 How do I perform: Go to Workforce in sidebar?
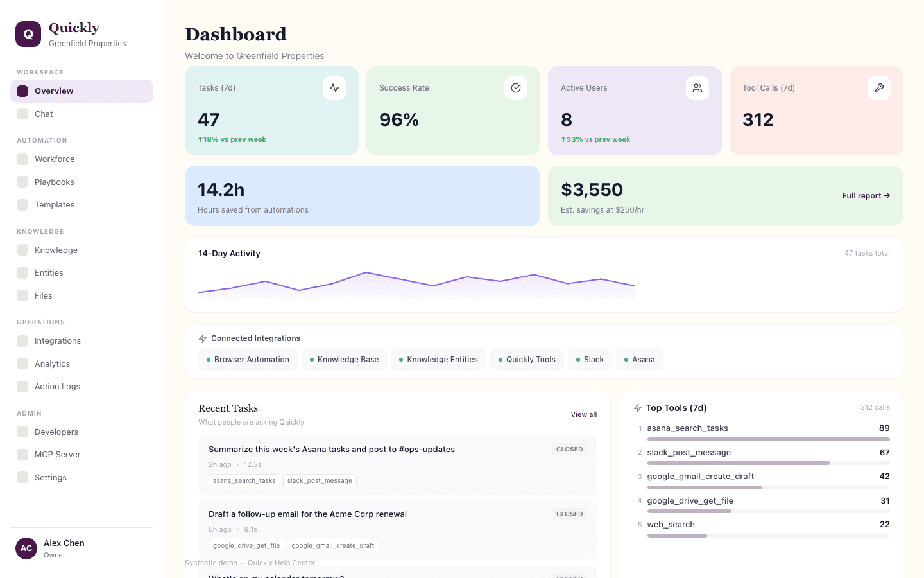point(81,159)
